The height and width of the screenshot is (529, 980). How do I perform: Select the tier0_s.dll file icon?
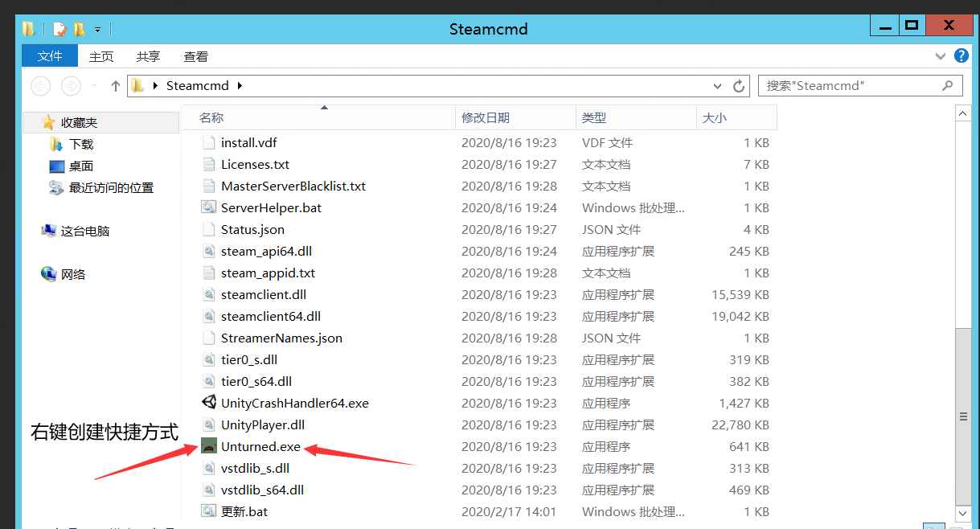click(209, 360)
